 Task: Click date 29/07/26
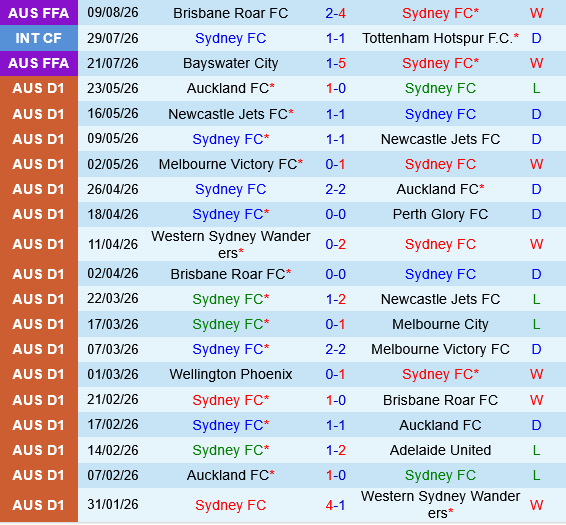click(x=113, y=38)
